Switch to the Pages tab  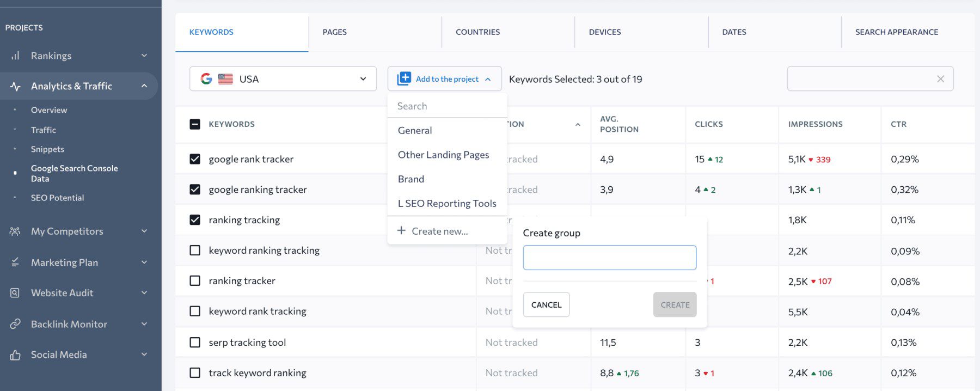tap(334, 32)
